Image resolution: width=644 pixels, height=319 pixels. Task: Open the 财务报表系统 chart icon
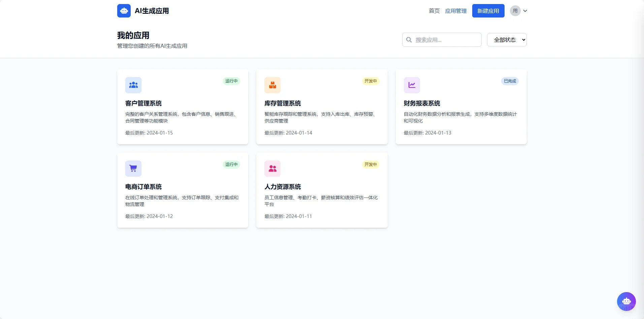[x=412, y=85]
